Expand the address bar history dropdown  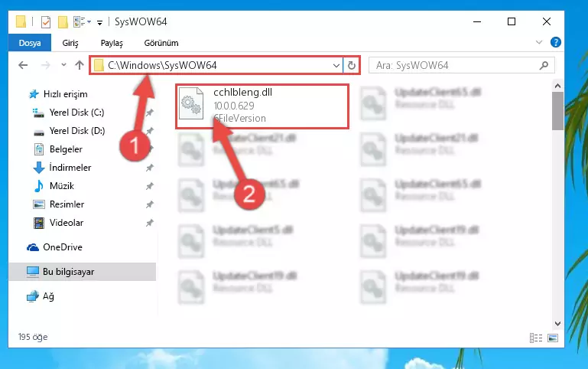[x=336, y=66]
